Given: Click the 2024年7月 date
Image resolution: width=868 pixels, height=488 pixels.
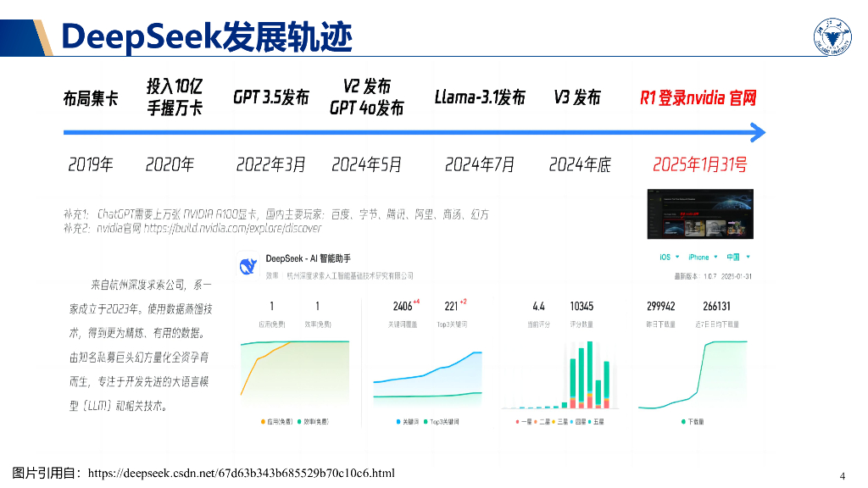Looking at the screenshot, I should tap(480, 164).
